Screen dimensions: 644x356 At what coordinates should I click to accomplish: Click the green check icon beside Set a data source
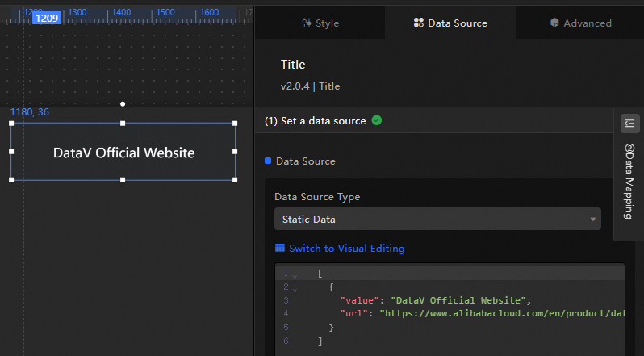pos(377,120)
